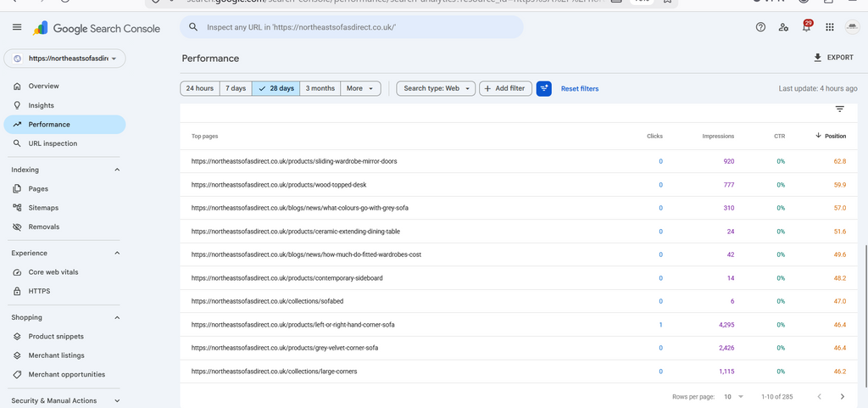Open the what-colours-go-with-grey-sofa row

click(518, 208)
